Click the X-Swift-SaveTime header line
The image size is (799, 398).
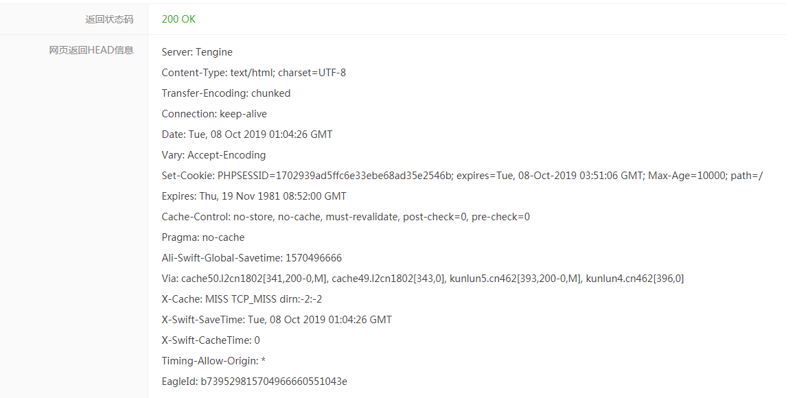[277, 320]
